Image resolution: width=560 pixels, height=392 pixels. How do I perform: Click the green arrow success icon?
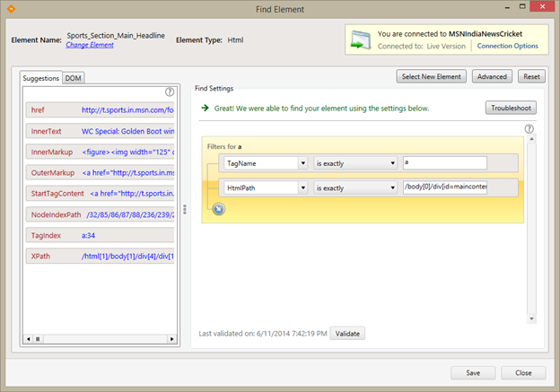click(206, 108)
